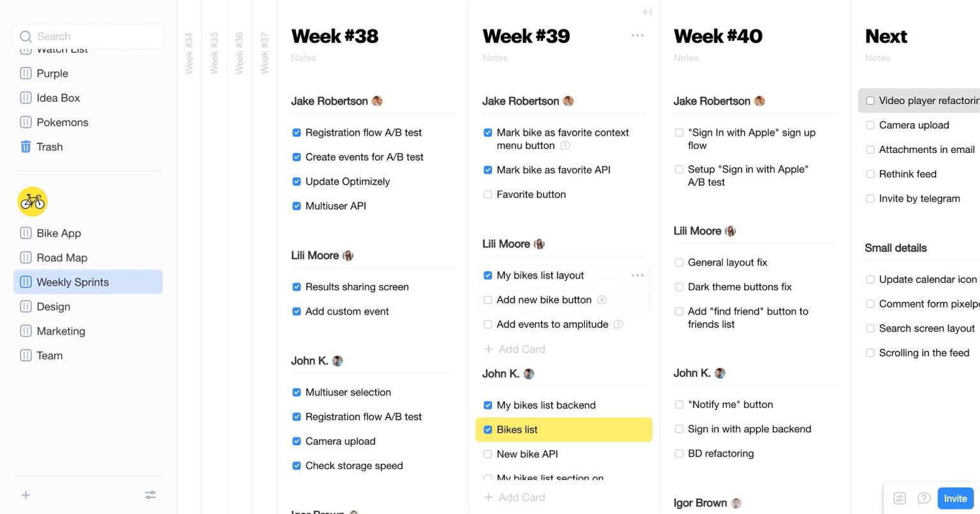Open the help chat bubble icon
Screen dimensions: 980x514
[x=923, y=499]
